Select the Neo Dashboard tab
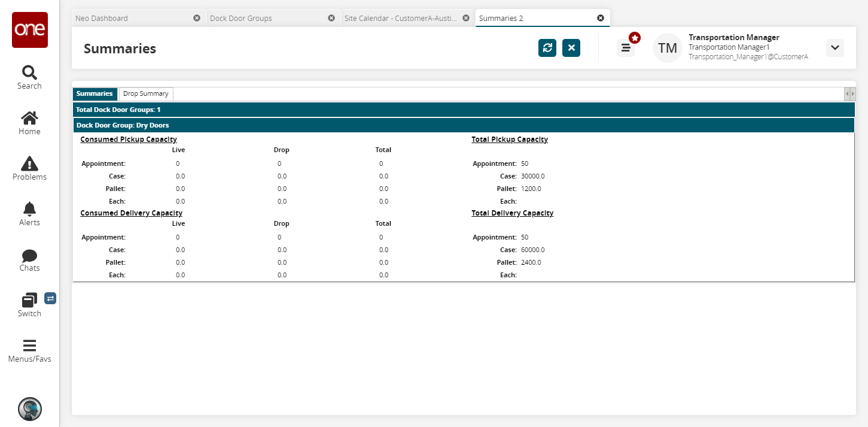Image resolution: width=868 pixels, height=427 pixels. pyautogui.click(x=132, y=18)
